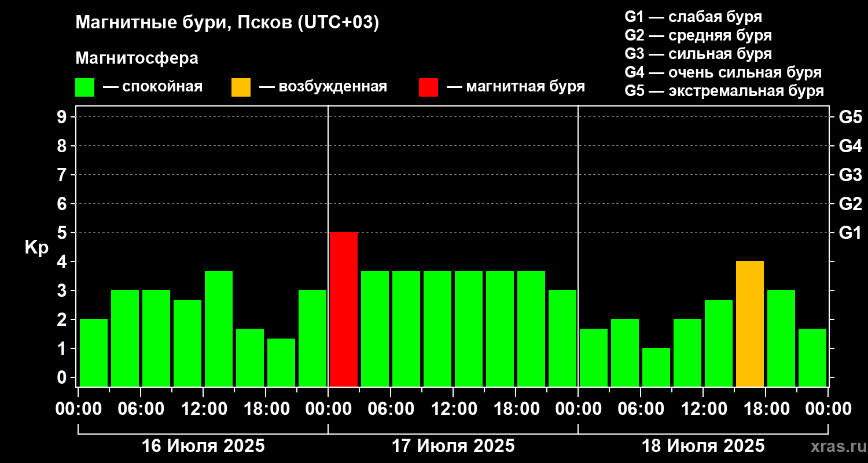The height and width of the screenshot is (463, 868).
Task: Click the '06:00' time label above 17 Июля
Action: (391, 409)
